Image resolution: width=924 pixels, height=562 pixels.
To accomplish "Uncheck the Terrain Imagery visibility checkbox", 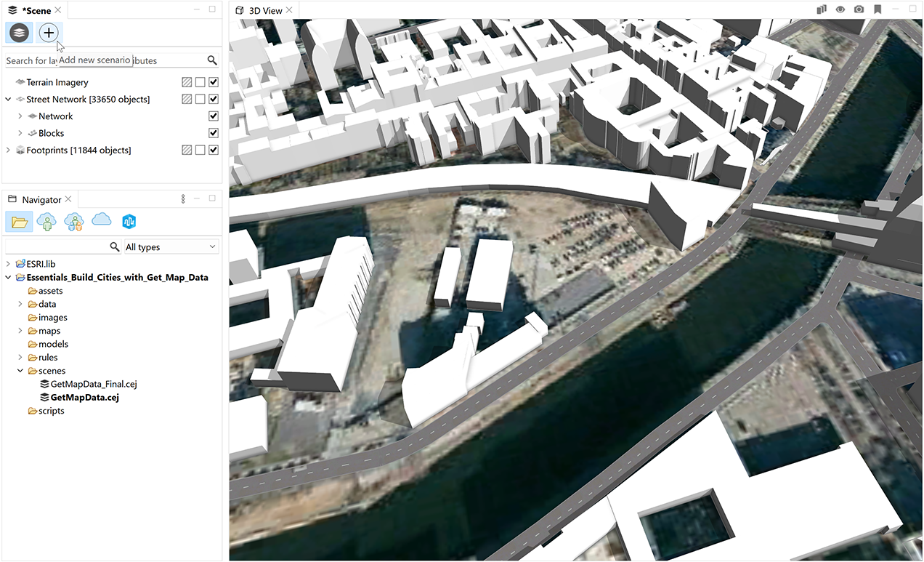I will (214, 83).
